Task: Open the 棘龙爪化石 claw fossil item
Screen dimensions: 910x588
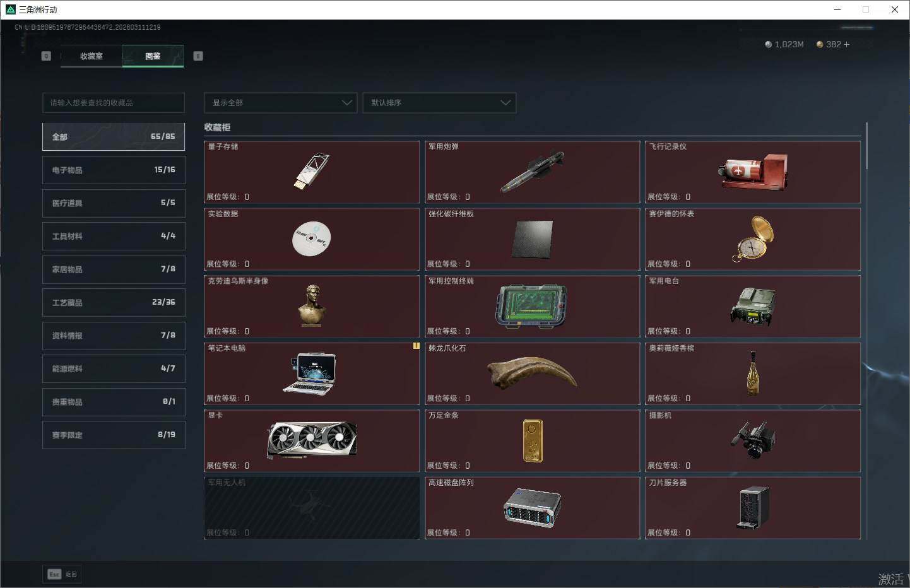Action: tap(533, 373)
